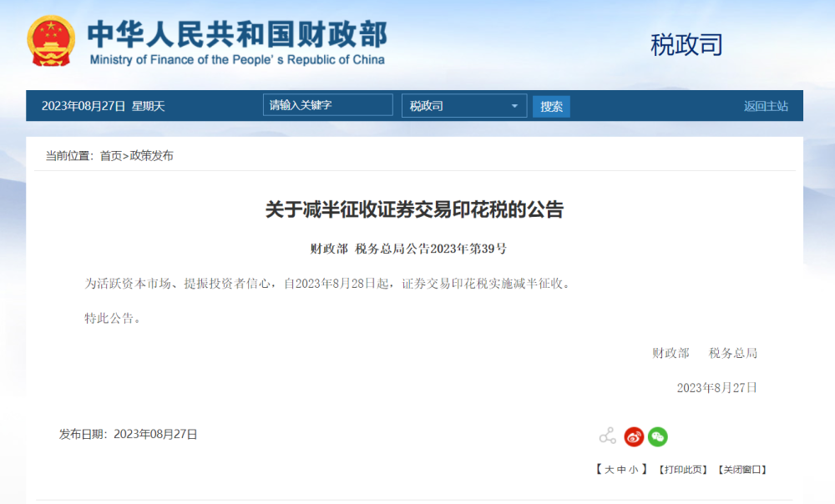
Task: Click the gray share icon
Action: coord(607,436)
